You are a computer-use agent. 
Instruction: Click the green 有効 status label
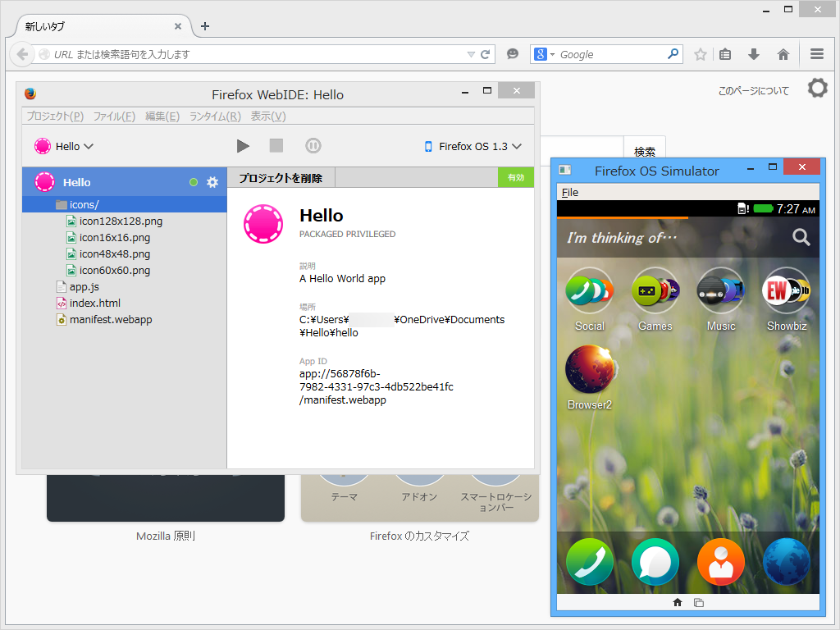pos(516,177)
